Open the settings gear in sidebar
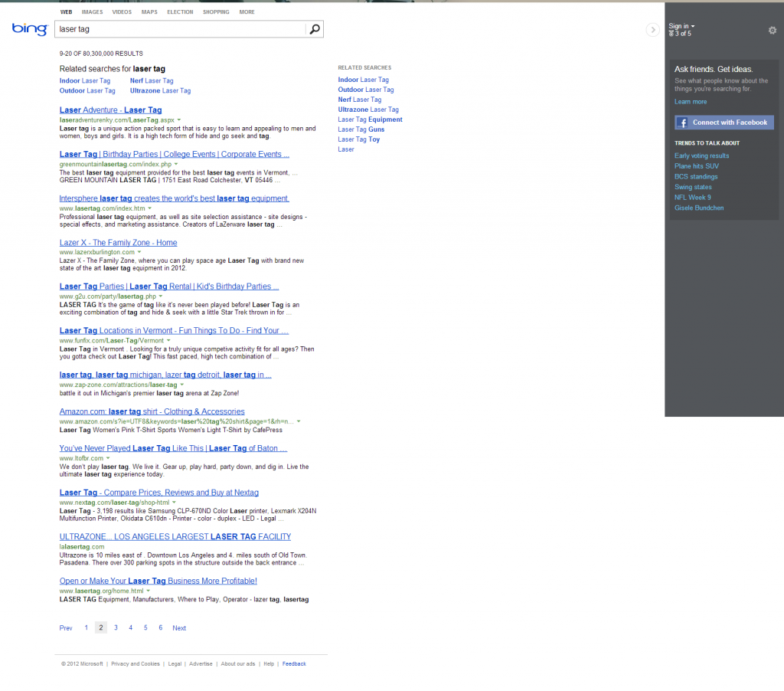 pyautogui.click(x=772, y=31)
